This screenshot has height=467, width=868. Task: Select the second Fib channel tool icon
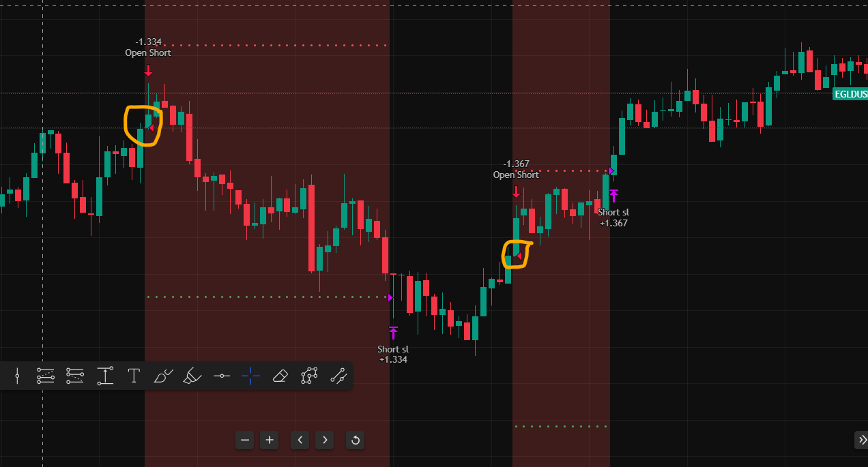click(x=75, y=375)
